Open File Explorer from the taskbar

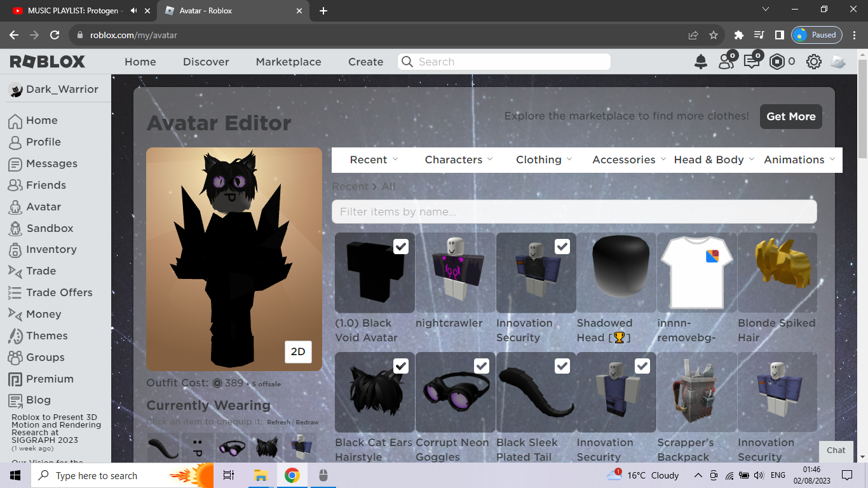coord(261,475)
